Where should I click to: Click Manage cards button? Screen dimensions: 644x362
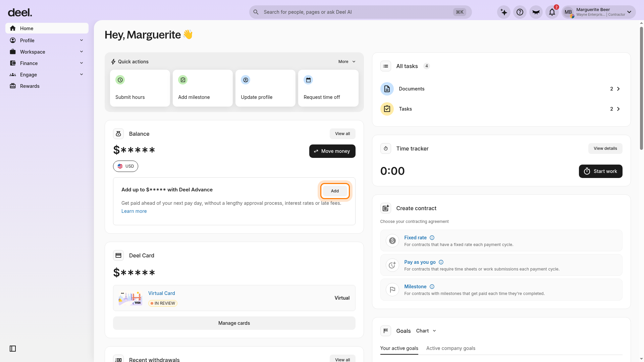(x=234, y=323)
